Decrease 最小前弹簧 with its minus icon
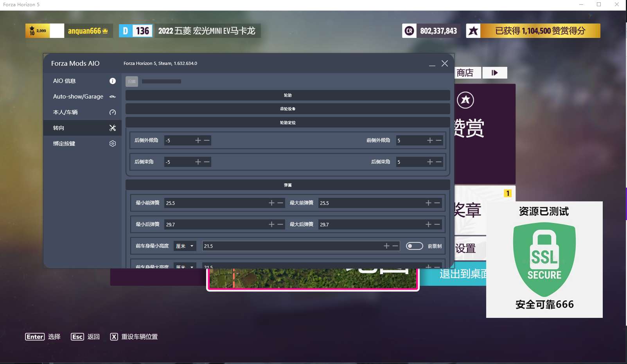 [280, 203]
